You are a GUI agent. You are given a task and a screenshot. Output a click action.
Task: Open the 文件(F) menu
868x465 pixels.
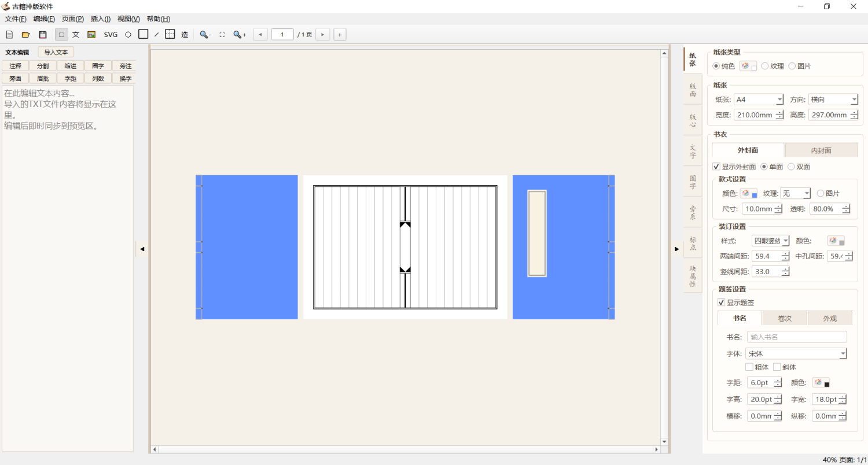pyautogui.click(x=16, y=19)
